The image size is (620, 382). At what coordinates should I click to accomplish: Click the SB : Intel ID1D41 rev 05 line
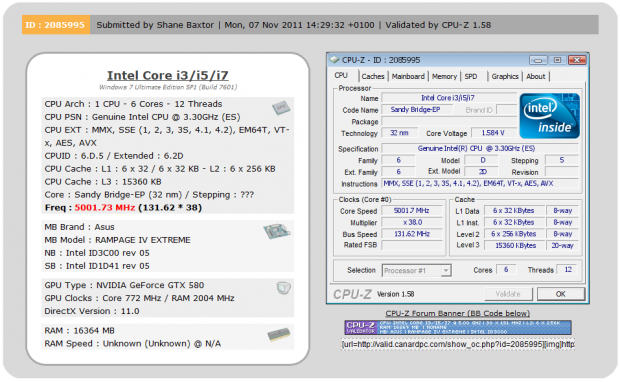(x=97, y=266)
